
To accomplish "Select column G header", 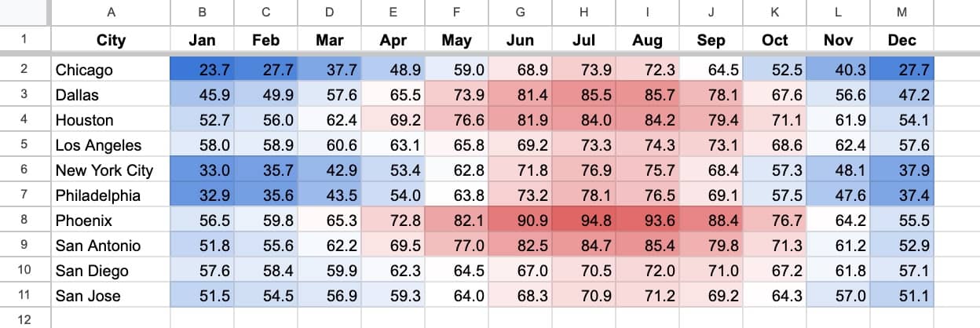I will (x=519, y=12).
